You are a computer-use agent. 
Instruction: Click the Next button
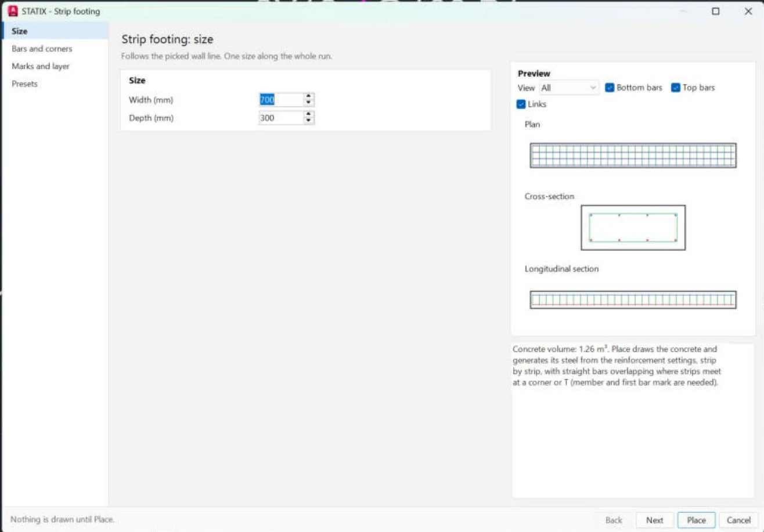pos(655,520)
